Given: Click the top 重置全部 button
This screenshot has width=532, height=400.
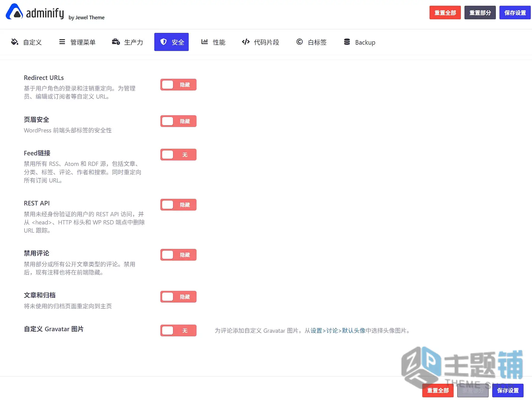Looking at the screenshot, I should coord(445,13).
